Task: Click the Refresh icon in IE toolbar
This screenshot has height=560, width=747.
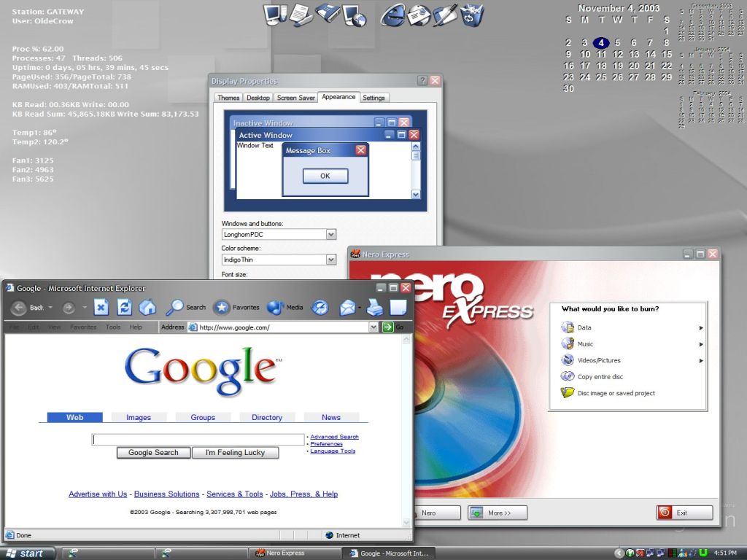Action: 124,308
